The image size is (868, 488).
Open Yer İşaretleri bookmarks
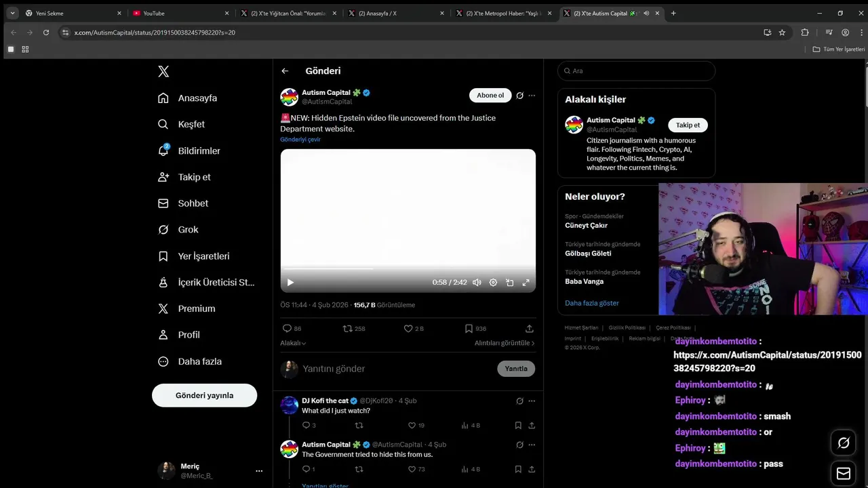pyautogui.click(x=194, y=256)
